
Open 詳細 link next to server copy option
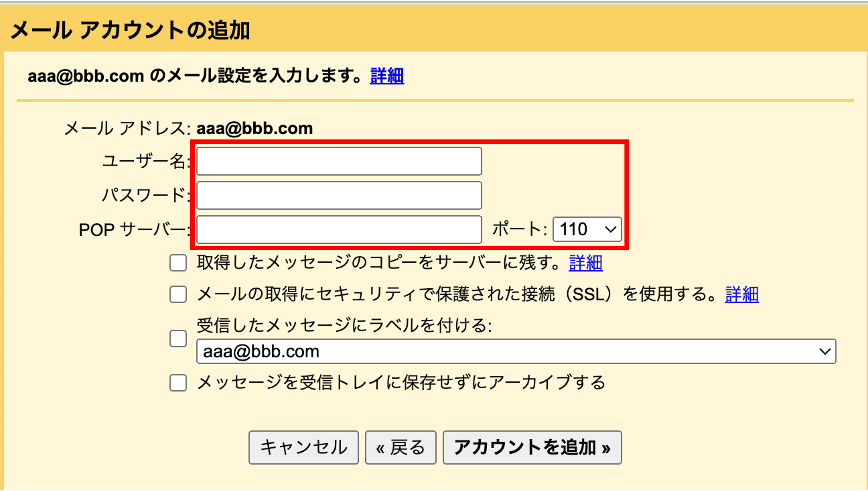(586, 263)
